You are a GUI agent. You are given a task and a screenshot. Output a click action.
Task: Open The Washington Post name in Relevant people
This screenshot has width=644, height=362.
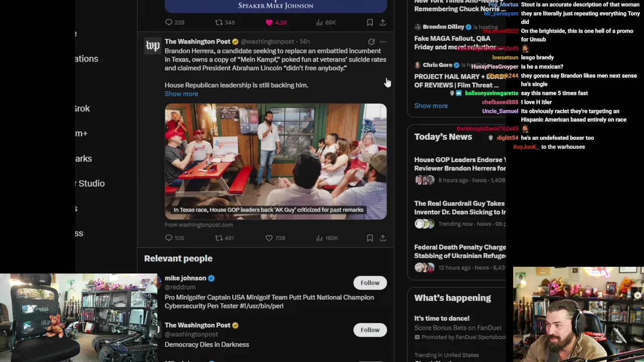[197, 325]
